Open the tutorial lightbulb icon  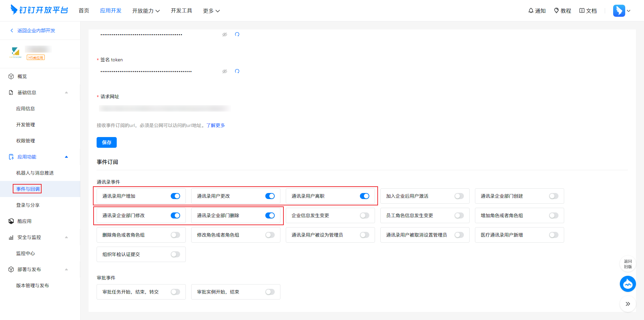coord(556,11)
